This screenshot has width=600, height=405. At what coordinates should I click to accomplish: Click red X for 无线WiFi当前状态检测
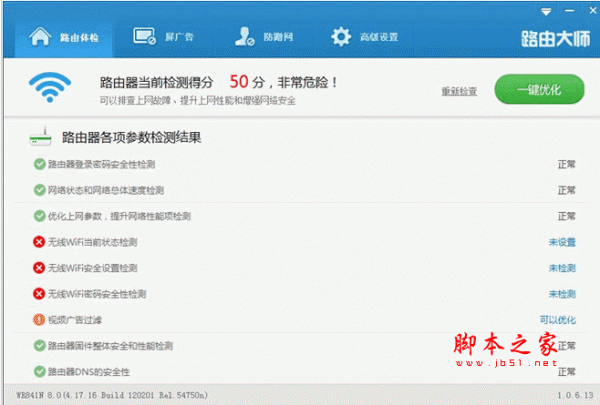tap(39, 242)
